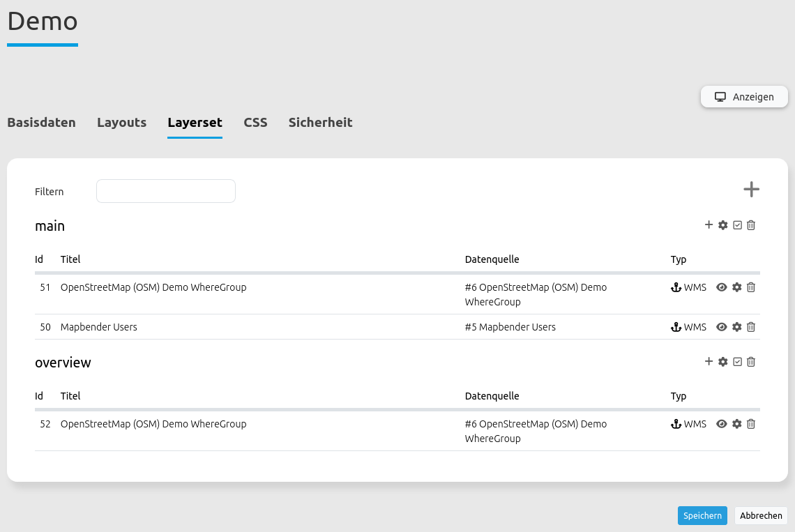Open settings for instance 52 in overview
Screen dimensions: 795x532
point(736,424)
